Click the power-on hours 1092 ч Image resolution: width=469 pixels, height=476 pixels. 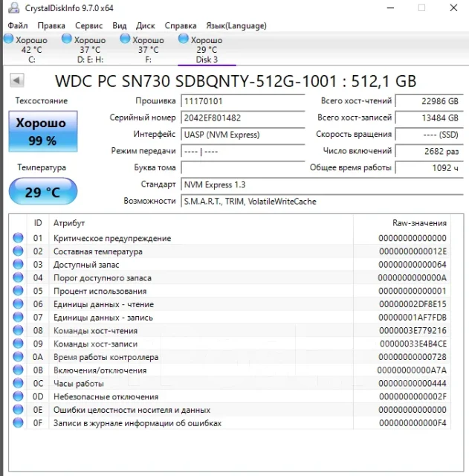(x=430, y=168)
